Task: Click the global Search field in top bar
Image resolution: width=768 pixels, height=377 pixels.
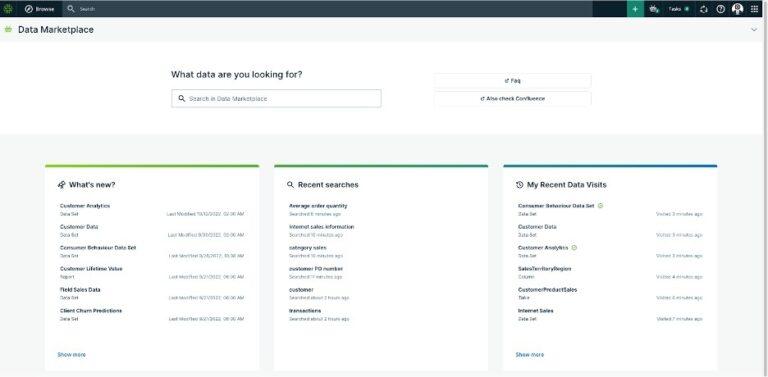Action: click(328, 9)
